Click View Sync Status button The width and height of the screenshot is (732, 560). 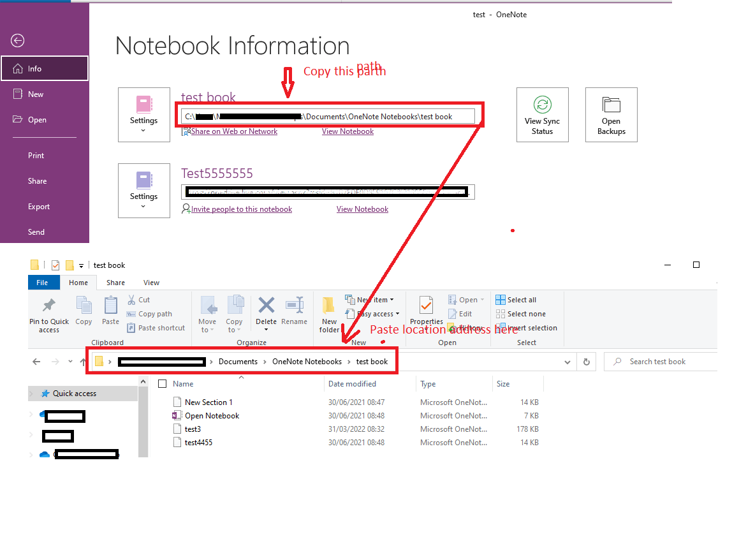click(543, 115)
